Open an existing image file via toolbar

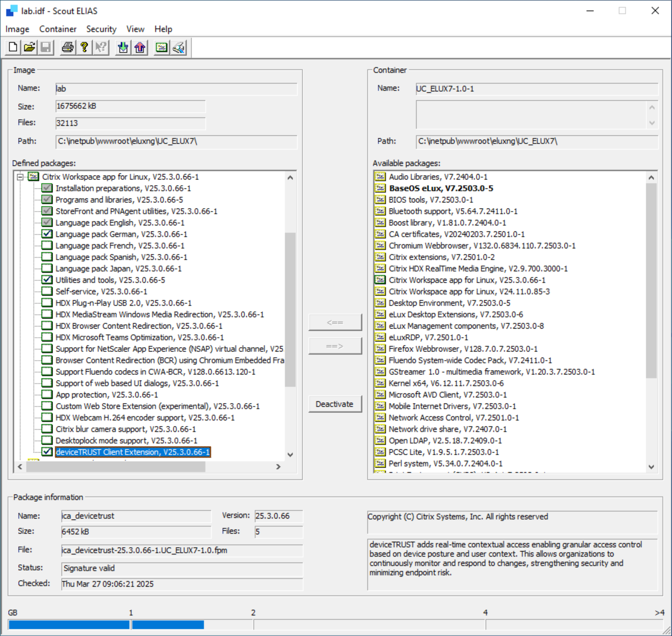(x=29, y=47)
